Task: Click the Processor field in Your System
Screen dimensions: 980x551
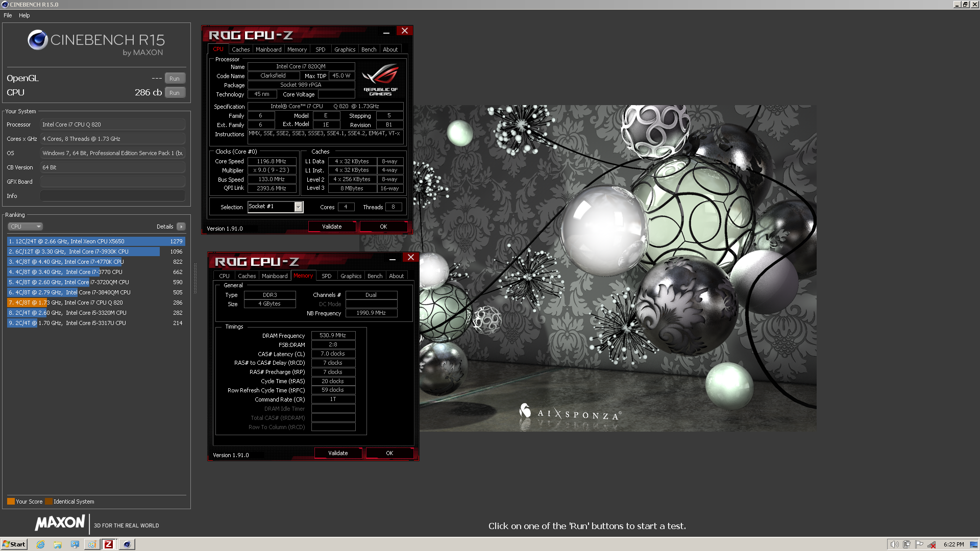Action: 113,124
